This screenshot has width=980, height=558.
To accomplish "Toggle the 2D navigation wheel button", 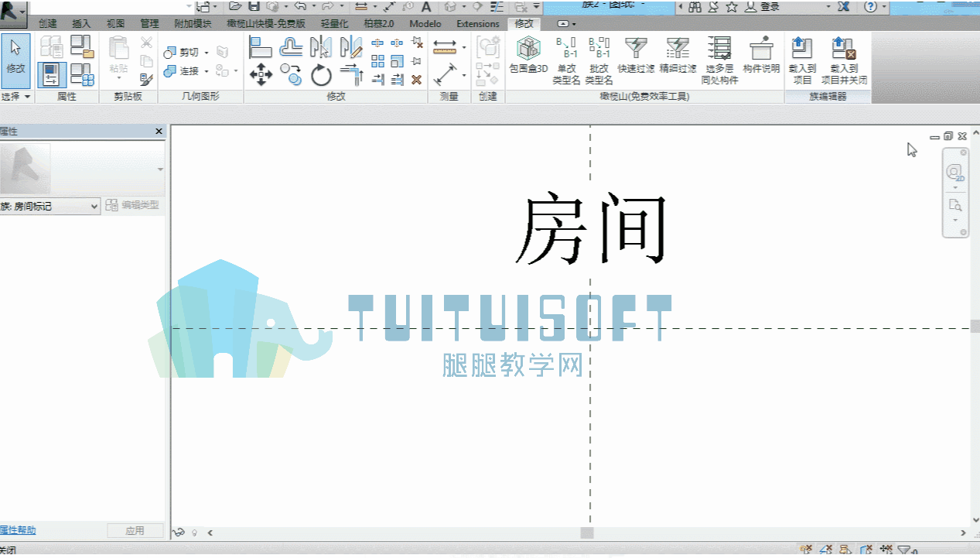I will point(955,173).
